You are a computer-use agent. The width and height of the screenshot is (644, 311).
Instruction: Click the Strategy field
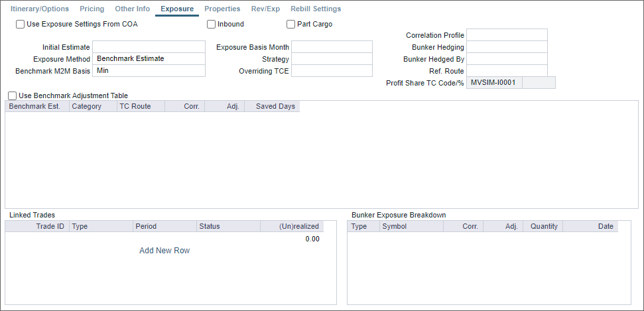click(332, 59)
